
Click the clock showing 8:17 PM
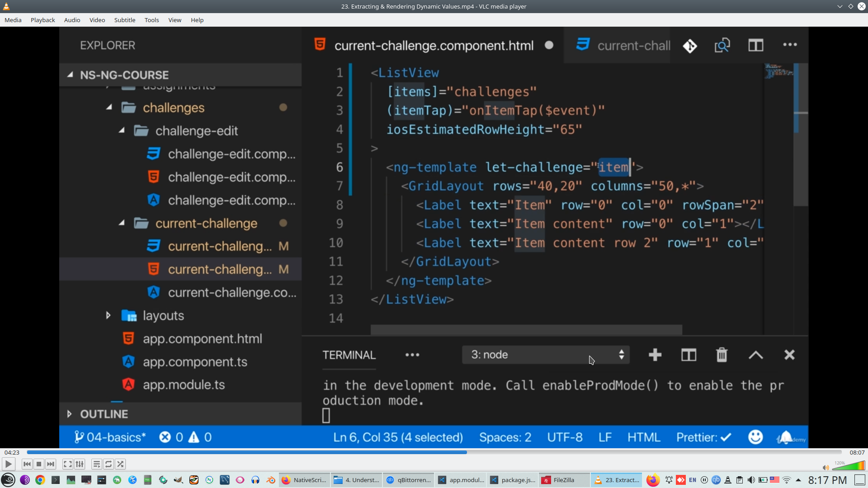point(827,480)
